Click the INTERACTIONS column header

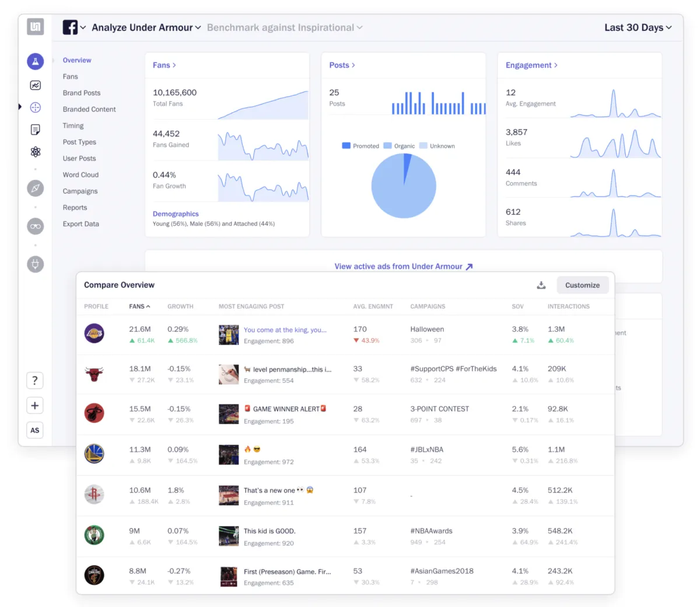568,306
